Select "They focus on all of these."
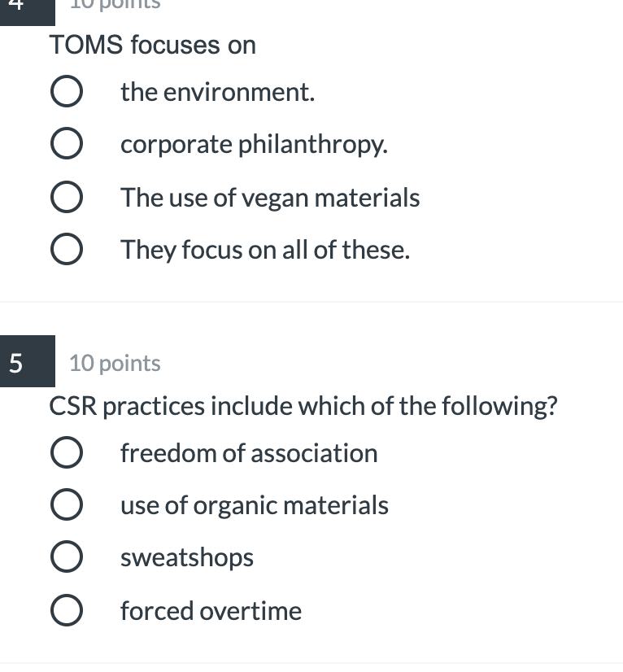Screen dimensions: 623x672 [66, 249]
